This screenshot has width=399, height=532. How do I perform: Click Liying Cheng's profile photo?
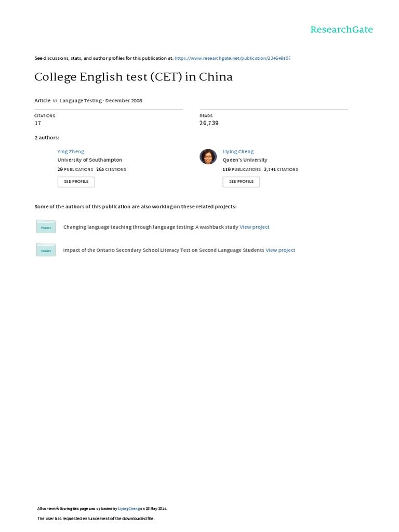point(208,157)
